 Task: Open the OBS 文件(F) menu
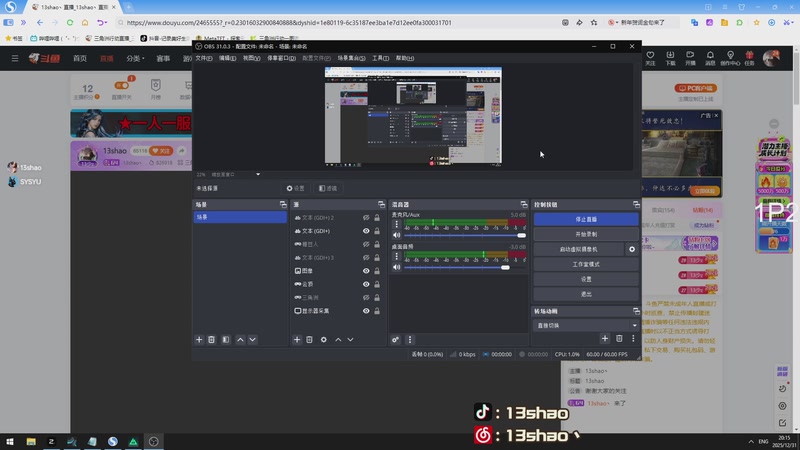pyautogui.click(x=204, y=58)
